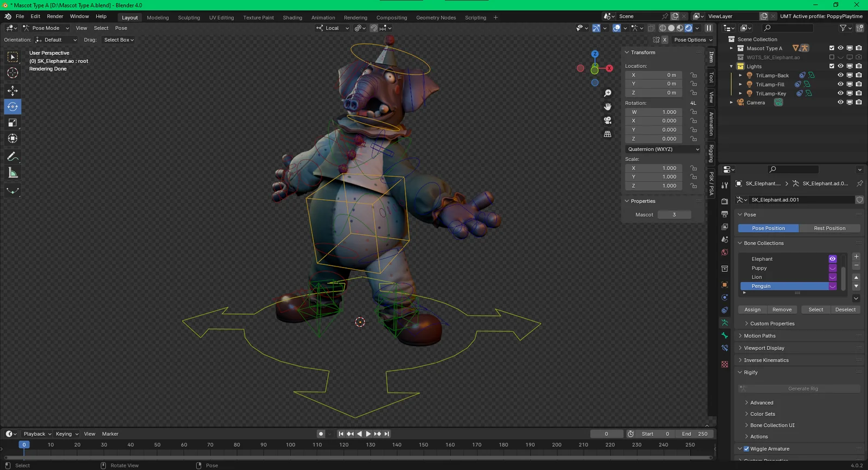This screenshot has height=470, width=868.
Task: Hide Camera in viewport via eye icon
Action: [x=840, y=102]
